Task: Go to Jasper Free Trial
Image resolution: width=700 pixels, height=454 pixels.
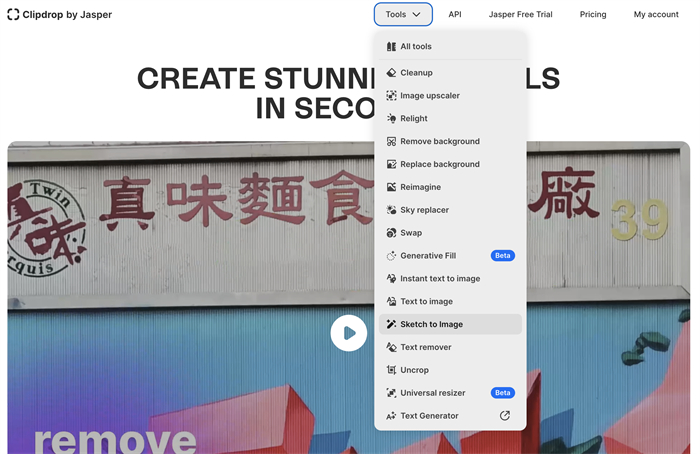Action: pyautogui.click(x=520, y=15)
